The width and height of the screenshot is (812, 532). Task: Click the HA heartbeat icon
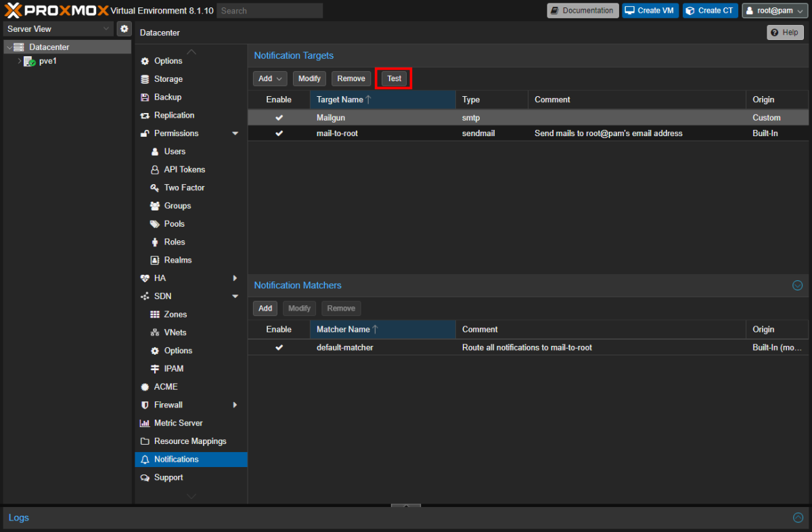[x=144, y=278]
